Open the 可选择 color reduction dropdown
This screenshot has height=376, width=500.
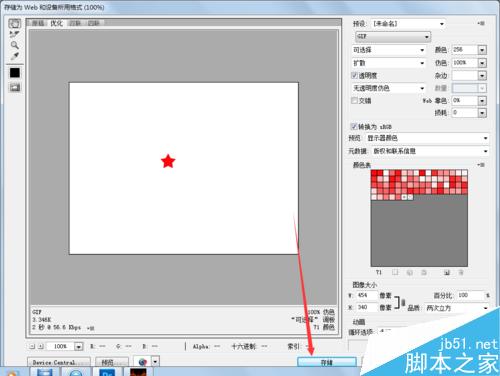(x=389, y=50)
